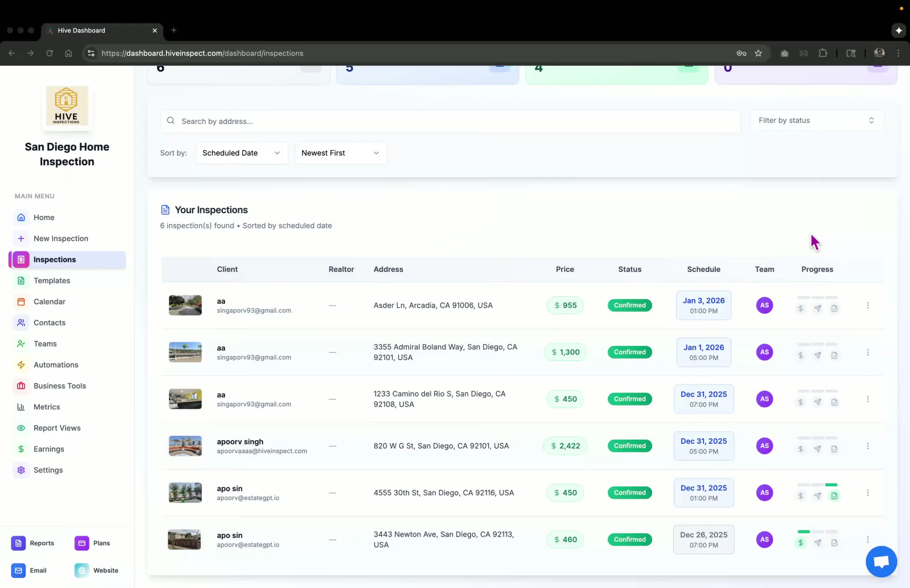This screenshot has height=588, width=910.
Task: Open the Reports shortcut in the sidebar
Action: (33, 543)
